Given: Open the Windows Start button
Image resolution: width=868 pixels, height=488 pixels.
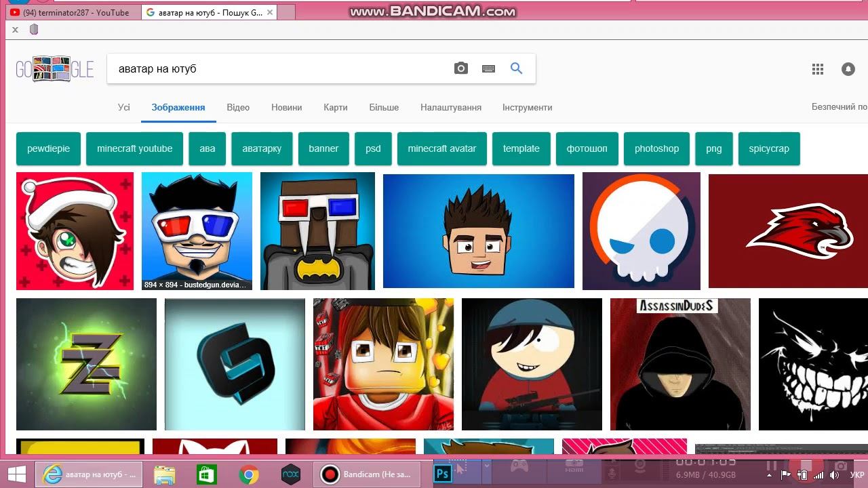Looking at the screenshot, I should [x=17, y=474].
